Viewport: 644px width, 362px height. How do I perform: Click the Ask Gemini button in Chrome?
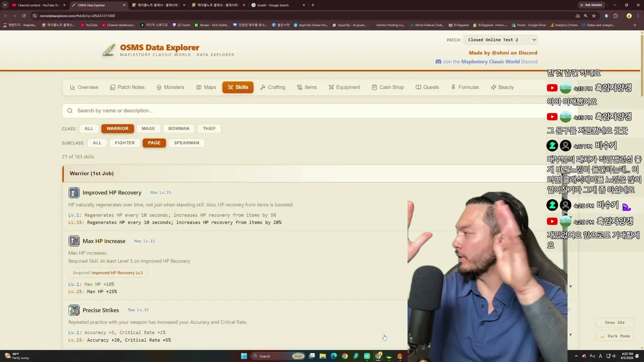pyautogui.click(x=591, y=5)
